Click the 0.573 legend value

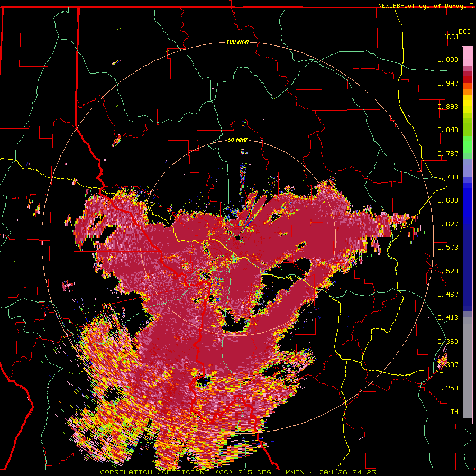tap(448, 248)
